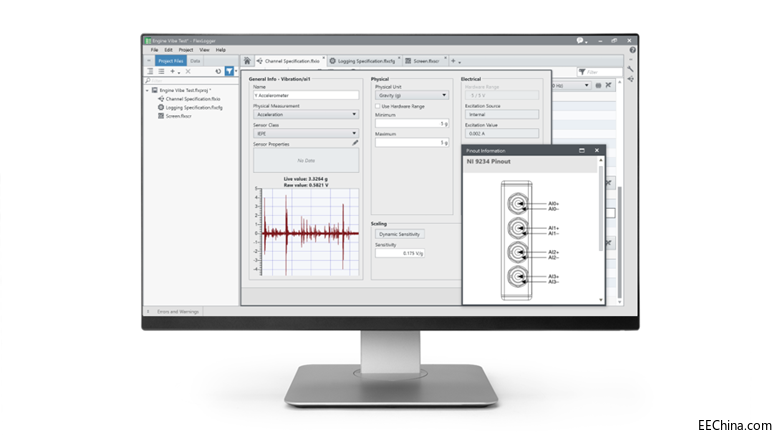Click the project pane filter search box
Image resolution: width=780 pixels, height=438 pixels.
pos(191,81)
